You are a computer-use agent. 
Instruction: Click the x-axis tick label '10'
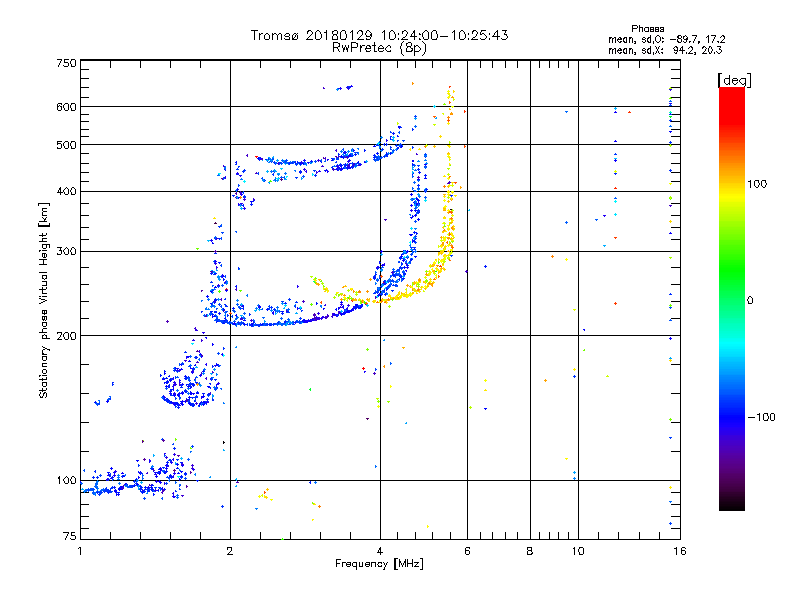point(578,551)
